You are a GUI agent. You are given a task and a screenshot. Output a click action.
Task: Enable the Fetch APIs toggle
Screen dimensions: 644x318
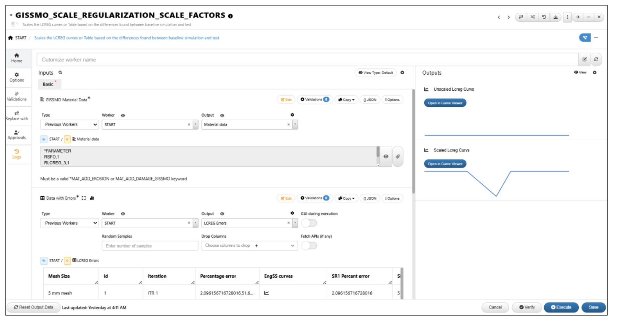[309, 245]
